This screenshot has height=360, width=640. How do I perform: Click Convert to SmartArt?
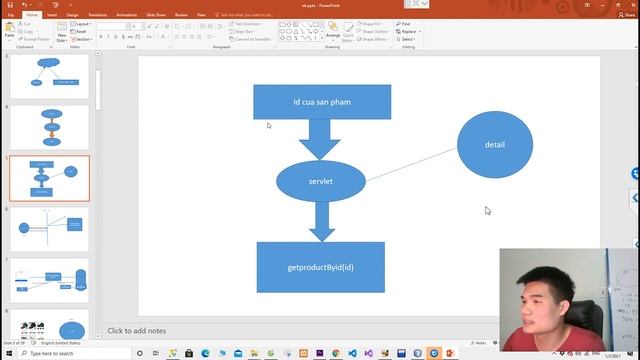(251, 39)
